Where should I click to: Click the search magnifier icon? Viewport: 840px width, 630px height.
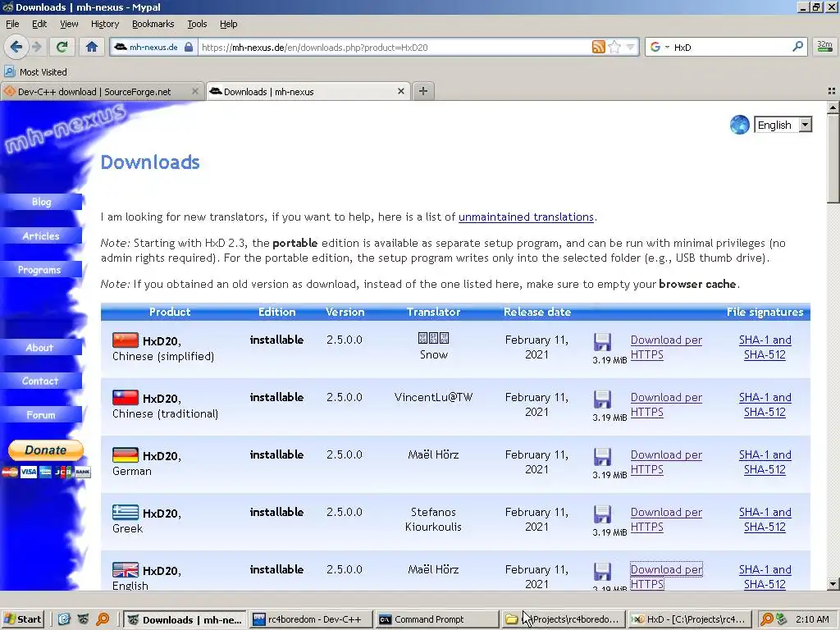(x=797, y=47)
